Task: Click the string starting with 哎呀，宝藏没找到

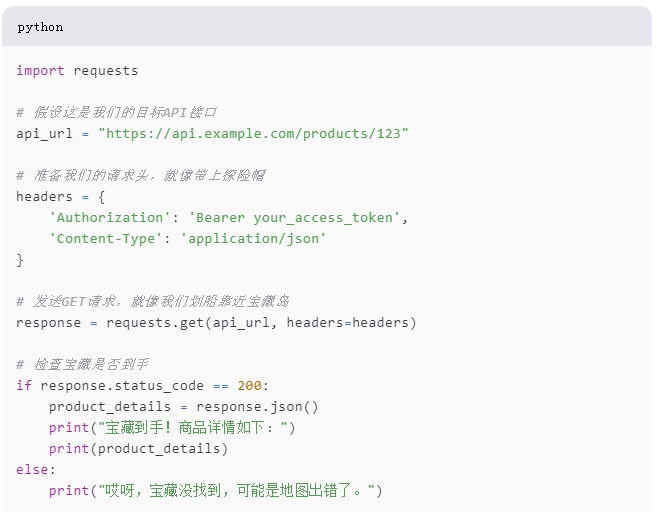Action: pos(236,491)
